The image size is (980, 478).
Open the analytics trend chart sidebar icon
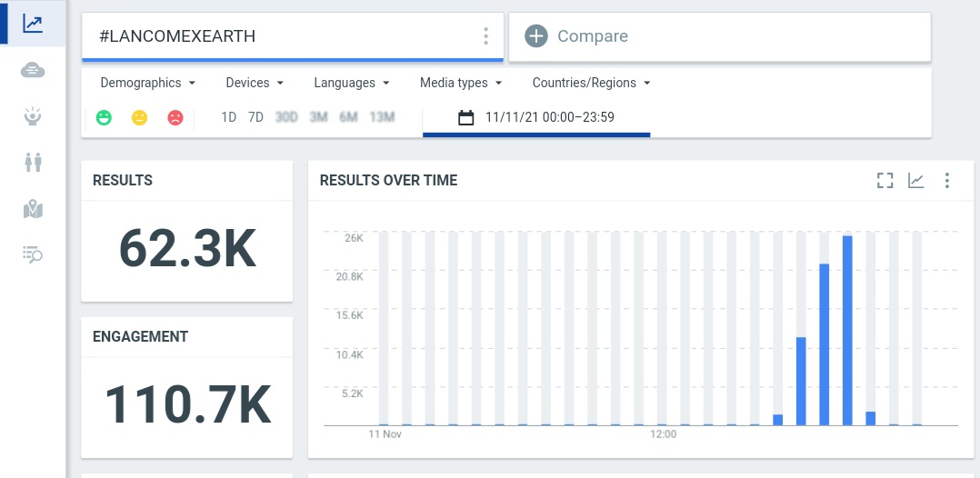pyautogui.click(x=33, y=24)
